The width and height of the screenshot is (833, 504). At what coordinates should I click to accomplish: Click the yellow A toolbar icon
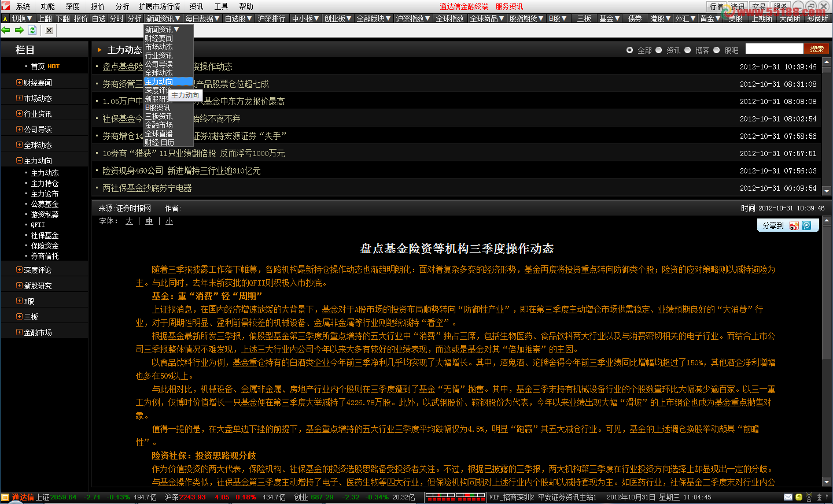5,18
